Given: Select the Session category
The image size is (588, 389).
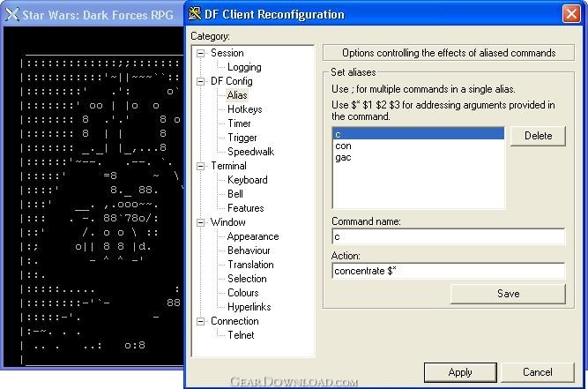Looking at the screenshot, I should pos(227,53).
